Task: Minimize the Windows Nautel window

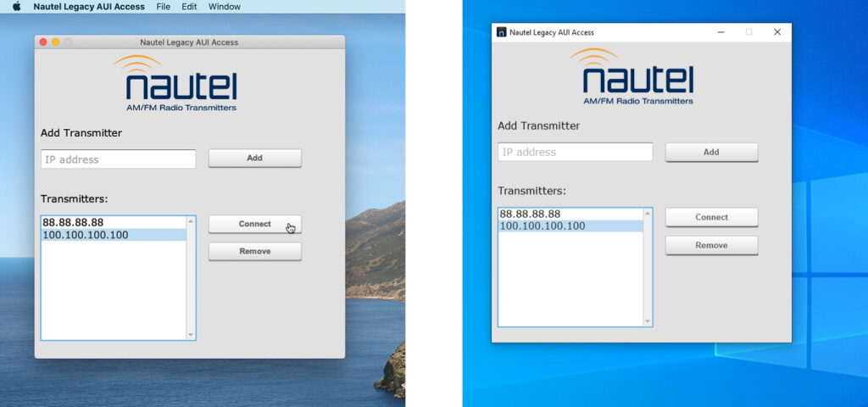Action: click(x=721, y=32)
